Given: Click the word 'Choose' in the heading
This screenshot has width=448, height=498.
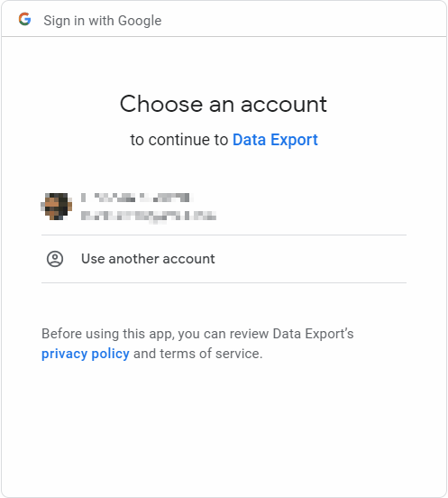Looking at the screenshot, I should (x=161, y=104).
